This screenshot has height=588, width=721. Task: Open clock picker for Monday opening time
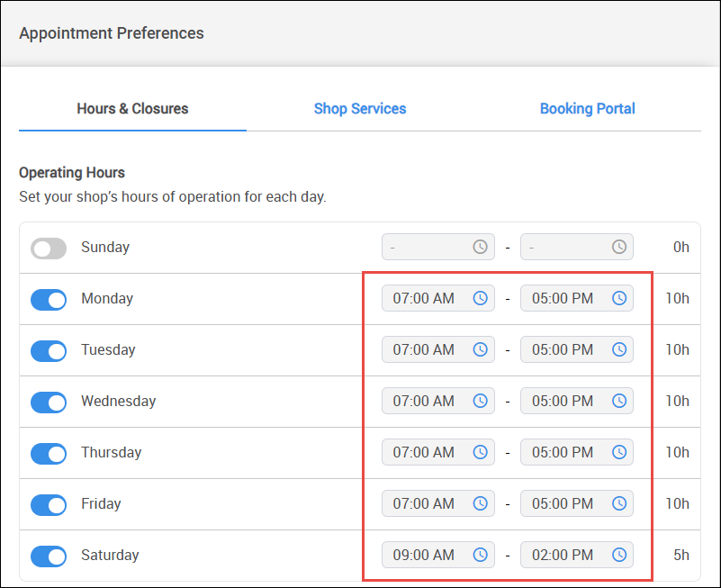pyautogui.click(x=480, y=298)
